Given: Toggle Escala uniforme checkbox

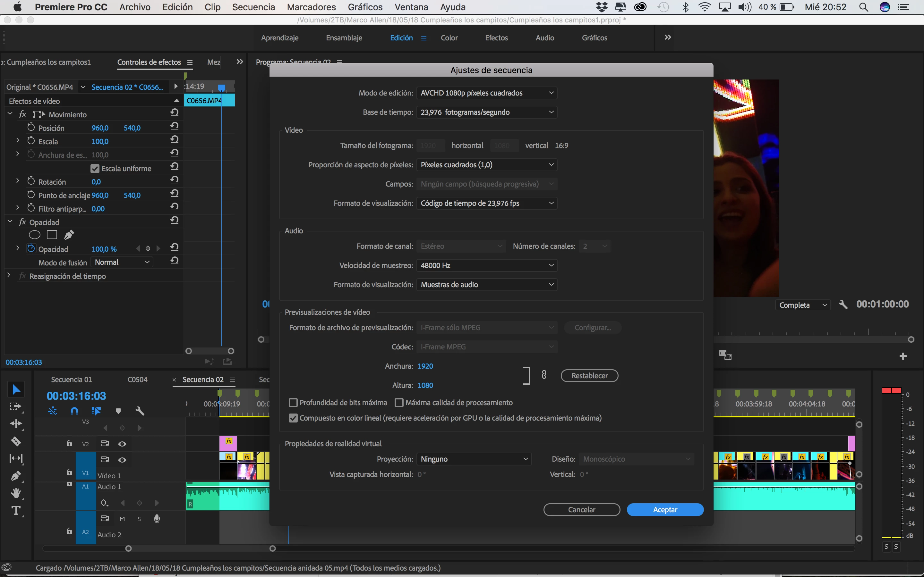Looking at the screenshot, I should pyautogui.click(x=95, y=169).
